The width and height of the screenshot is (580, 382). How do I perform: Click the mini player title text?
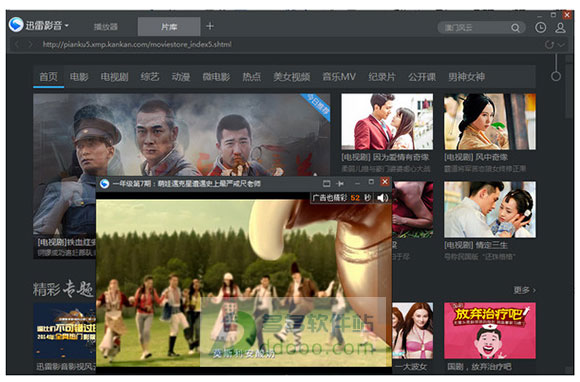[186, 183]
